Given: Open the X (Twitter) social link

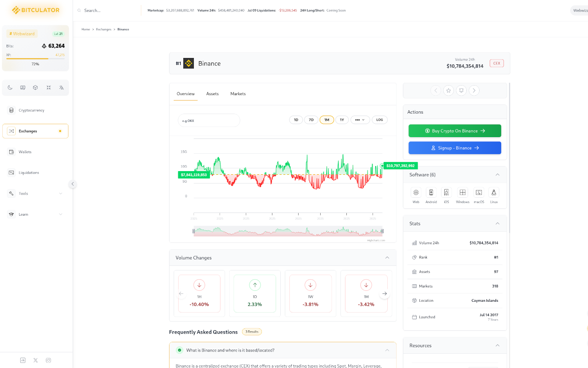Looking at the screenshot, I should 35,360.
